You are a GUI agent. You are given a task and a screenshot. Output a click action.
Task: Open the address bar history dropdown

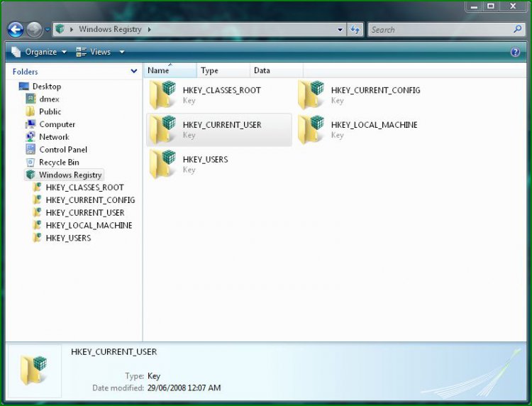click(x=340, y=30)
